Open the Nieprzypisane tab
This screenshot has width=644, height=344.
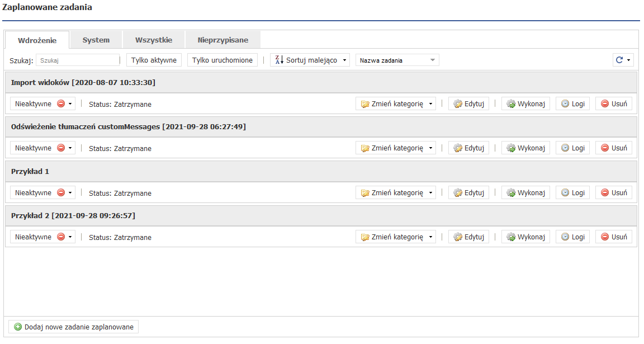(x=222, y=40)
